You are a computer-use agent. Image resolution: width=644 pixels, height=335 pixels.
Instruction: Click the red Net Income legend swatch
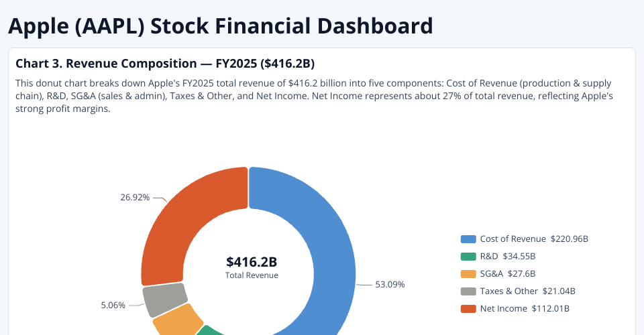[468, 309]
